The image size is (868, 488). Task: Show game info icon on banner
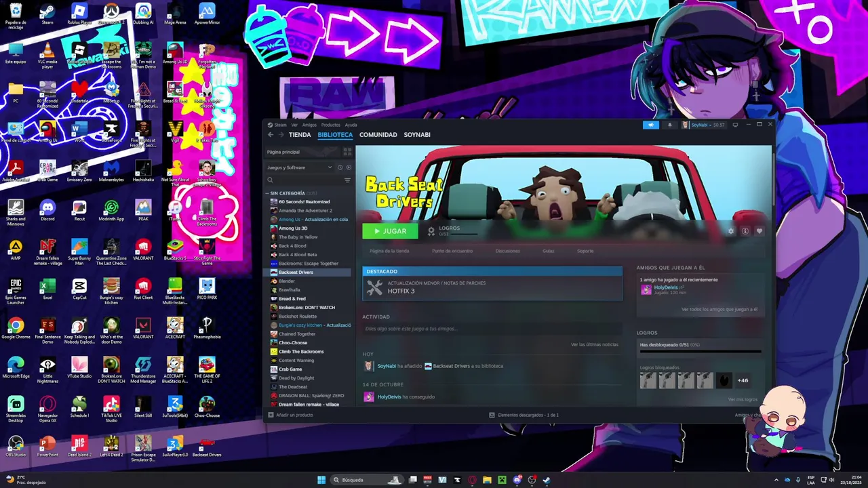pos(745,231)
